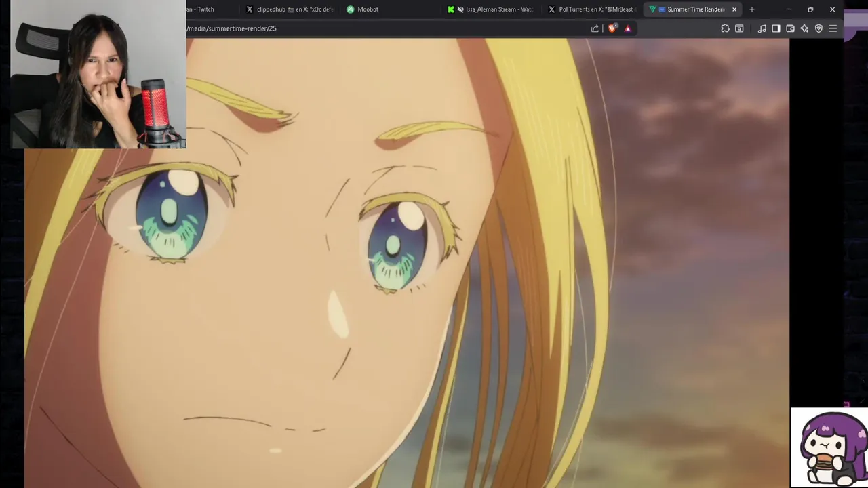Click the purple-haired chibi avatar sticker
Screen dimensions: 868x488
829,447
